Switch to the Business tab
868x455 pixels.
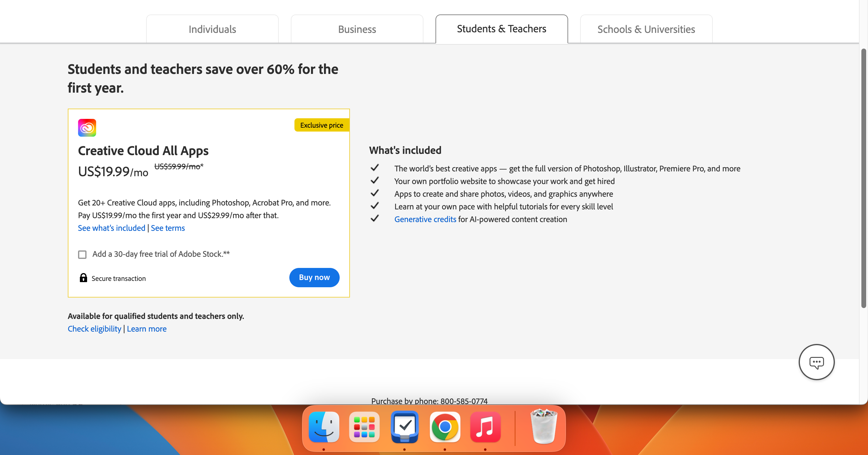click(357, 29)
